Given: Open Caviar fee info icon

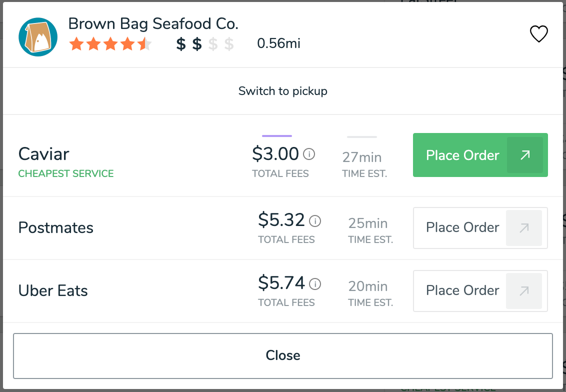Looking at the screenshot, I should pyautogui.click(x=309, y=154).
